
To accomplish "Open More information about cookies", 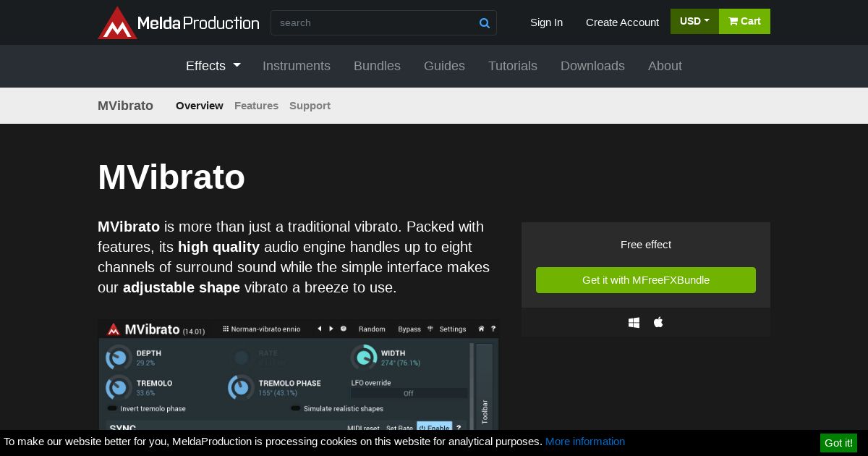I will coord(585,442).
